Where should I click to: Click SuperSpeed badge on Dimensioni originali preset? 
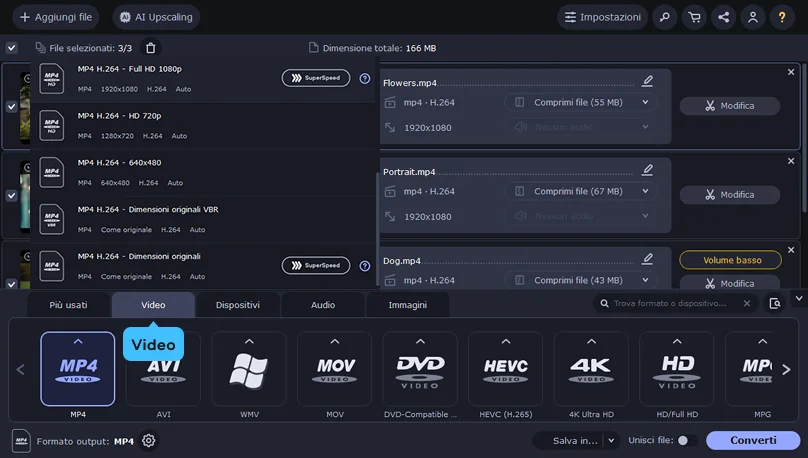[316, 266]
